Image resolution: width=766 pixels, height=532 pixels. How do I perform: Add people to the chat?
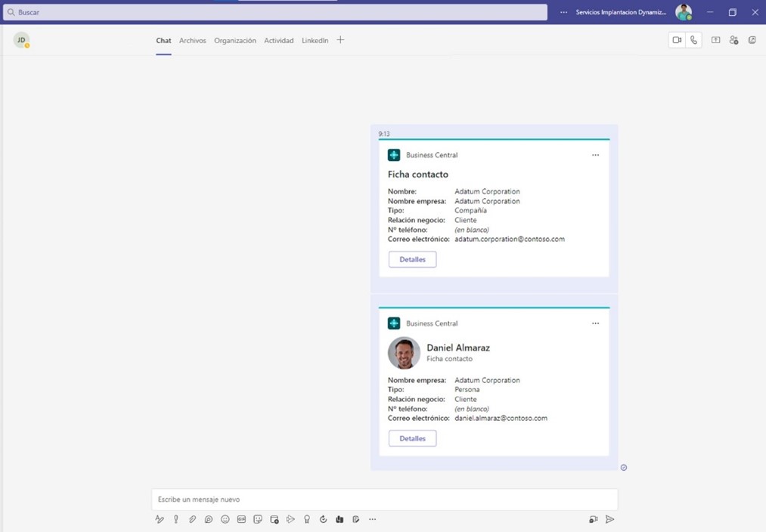(733, 40)
